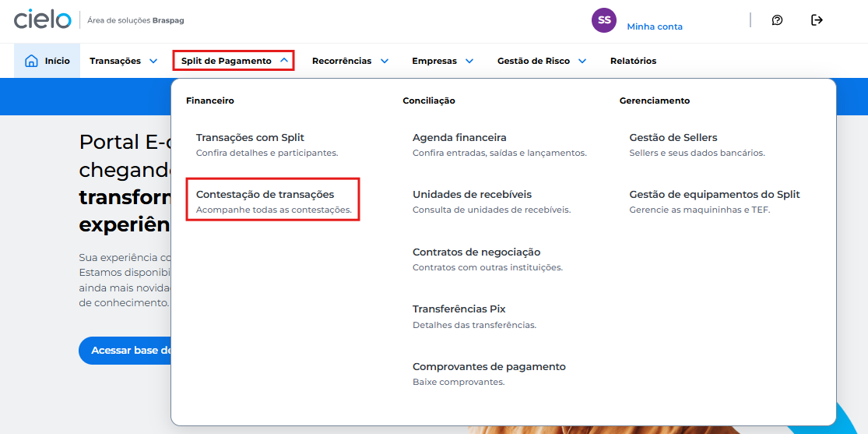Open Gestão de Sellers
The width and height of the screenshot is (868, 434).
click(673, 137)
